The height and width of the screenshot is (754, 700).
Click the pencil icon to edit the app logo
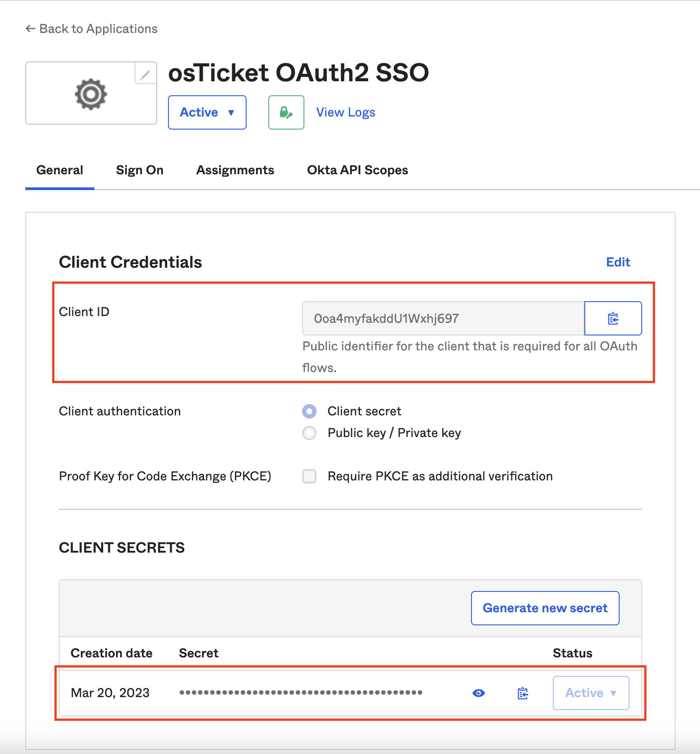[x=144, y=75]
